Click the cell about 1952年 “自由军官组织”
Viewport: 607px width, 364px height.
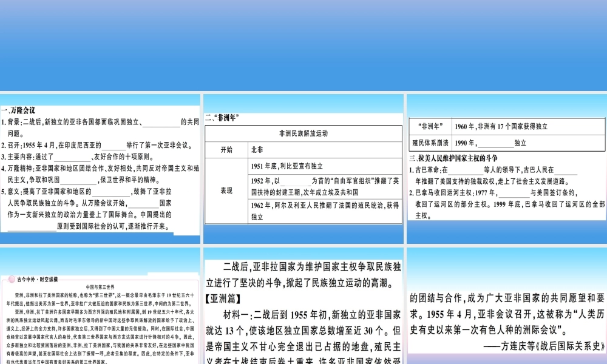point(325,186)
